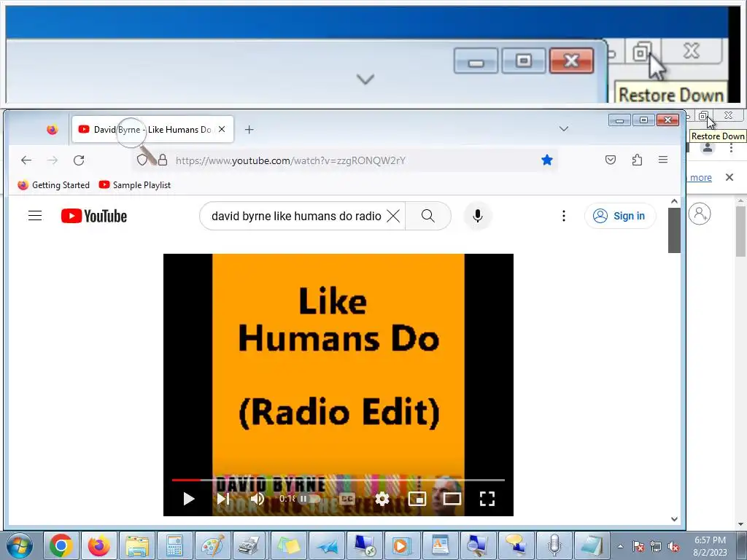Toggle the autoplay switch in player
Screen dimensions: 747x560
click(x=309, y=499)
